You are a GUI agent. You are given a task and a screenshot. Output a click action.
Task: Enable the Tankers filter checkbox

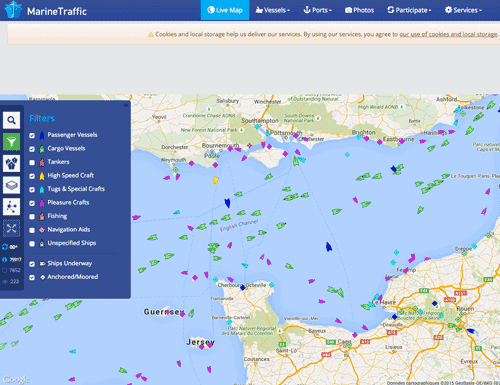pos(32,163)
